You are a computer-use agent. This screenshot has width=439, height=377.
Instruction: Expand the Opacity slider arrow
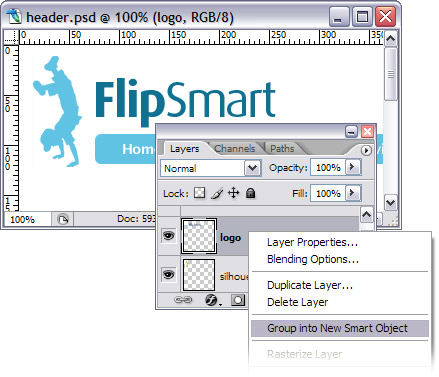pos(353,167)
